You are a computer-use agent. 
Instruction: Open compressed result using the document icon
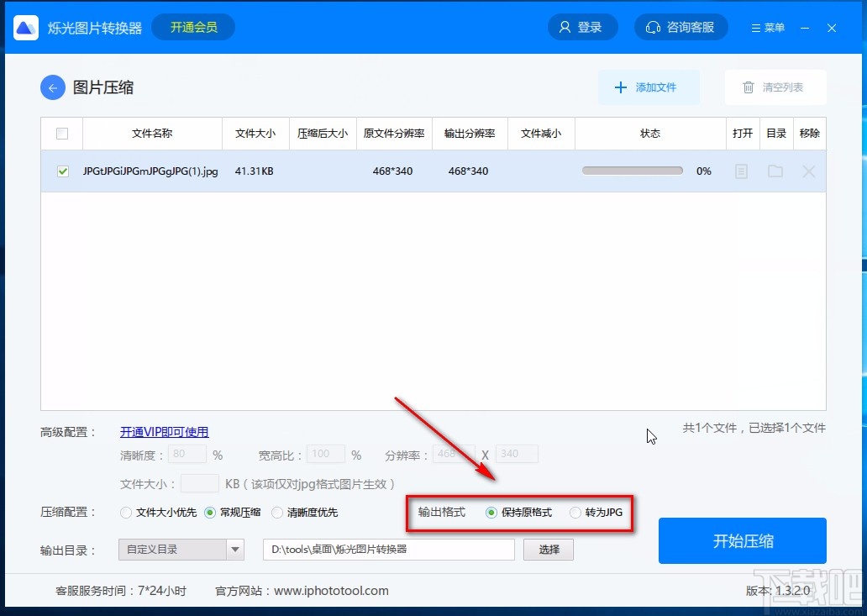[743, 171]
